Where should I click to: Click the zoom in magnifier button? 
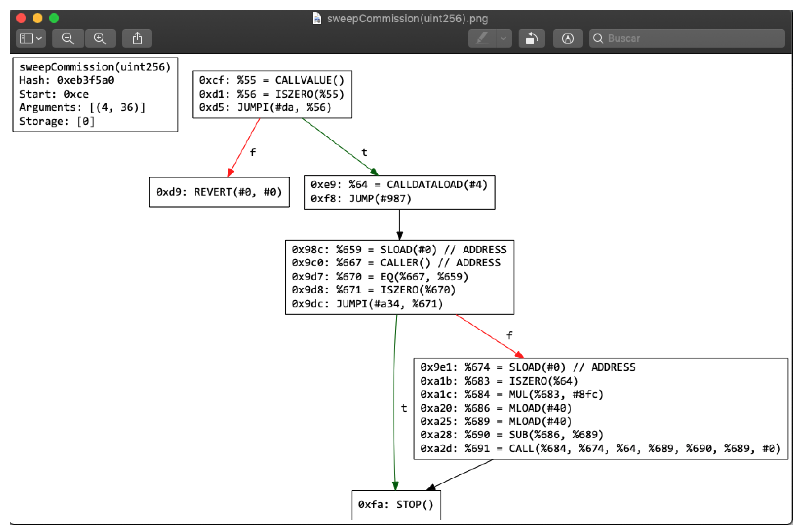[x=100, y=38]
